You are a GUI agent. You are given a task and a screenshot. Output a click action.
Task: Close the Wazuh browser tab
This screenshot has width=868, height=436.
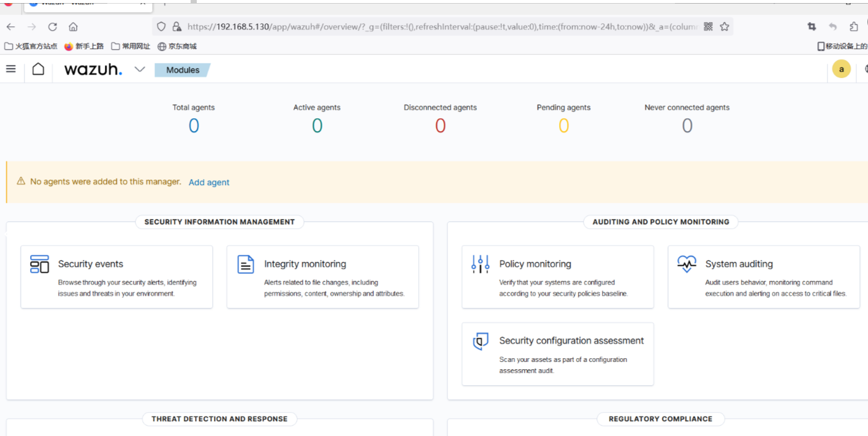click(142, 2)
